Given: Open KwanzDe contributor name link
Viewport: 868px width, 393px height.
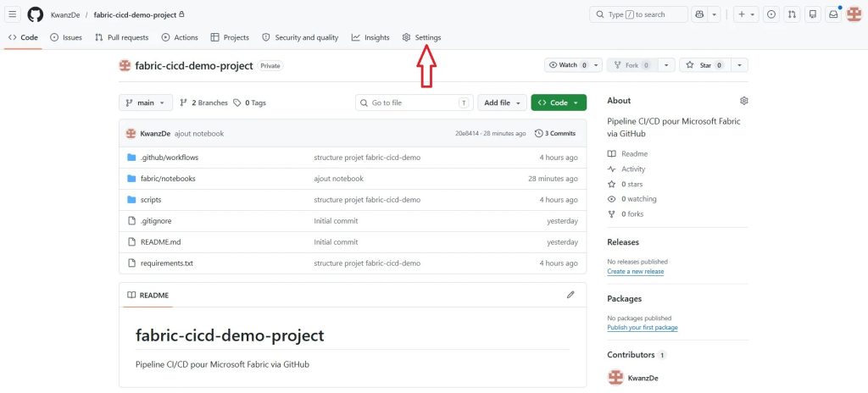Looking at the screenshot, I should tap(643, 379).
